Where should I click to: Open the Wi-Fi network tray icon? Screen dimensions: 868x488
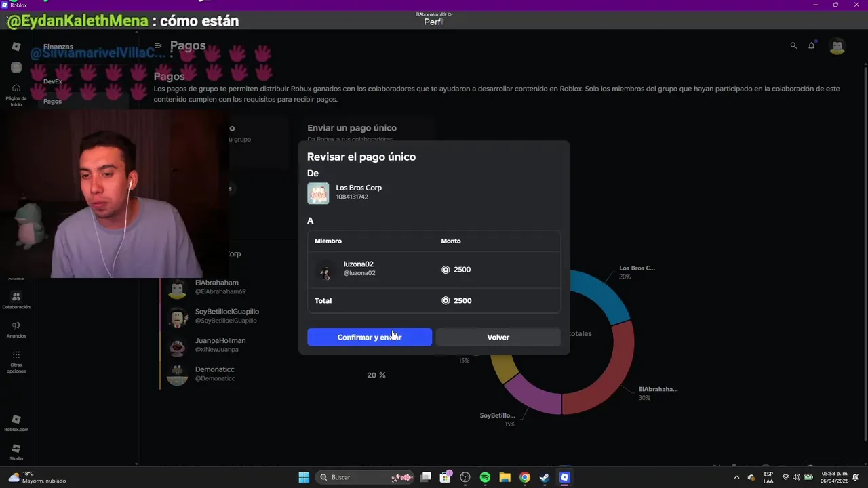pos(785,477)
